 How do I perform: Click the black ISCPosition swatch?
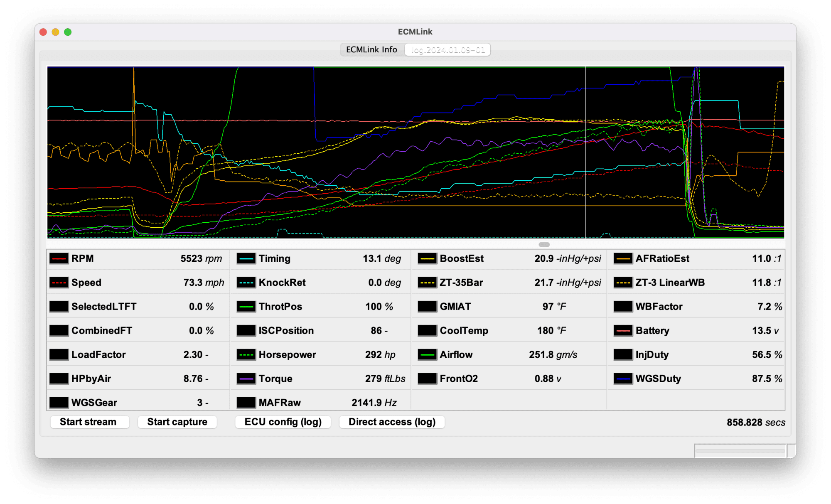[x=246, y=331]
